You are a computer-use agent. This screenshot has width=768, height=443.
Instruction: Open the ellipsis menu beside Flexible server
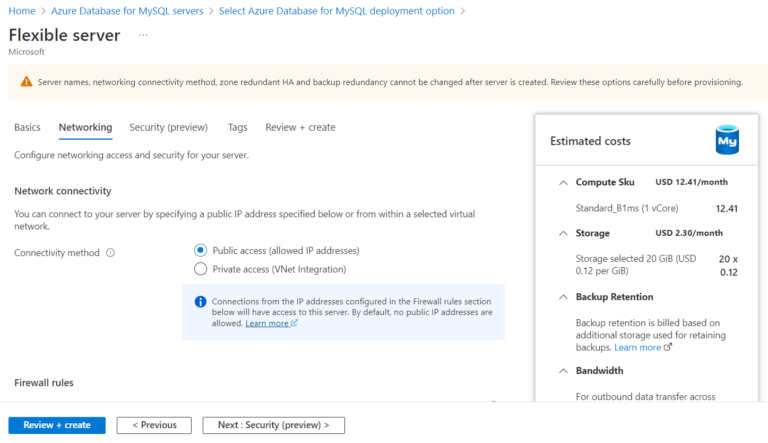pyautogui.click(x=143, y=35)
